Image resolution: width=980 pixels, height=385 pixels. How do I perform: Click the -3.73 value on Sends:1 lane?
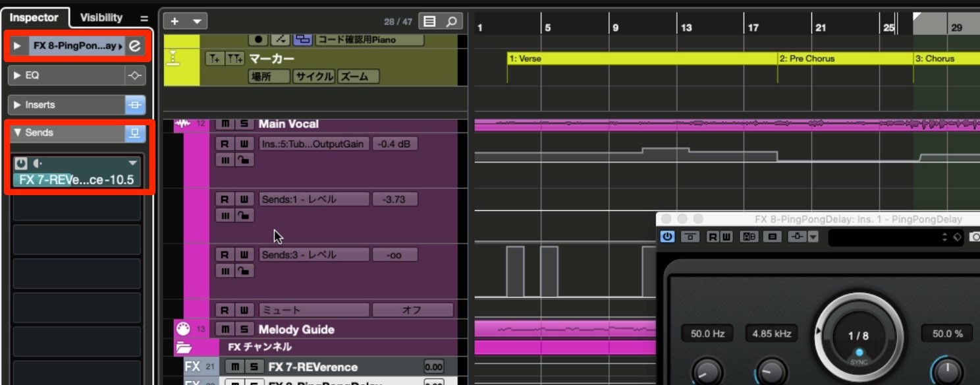394,199
